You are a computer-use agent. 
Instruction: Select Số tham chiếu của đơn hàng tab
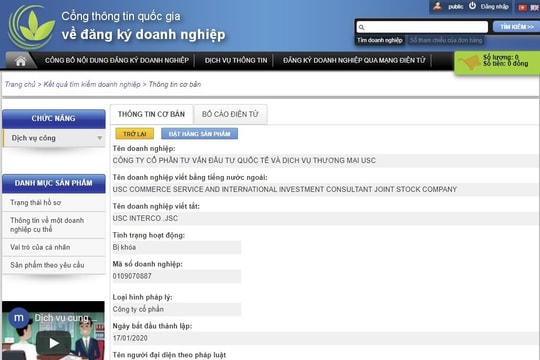point(446,40)
